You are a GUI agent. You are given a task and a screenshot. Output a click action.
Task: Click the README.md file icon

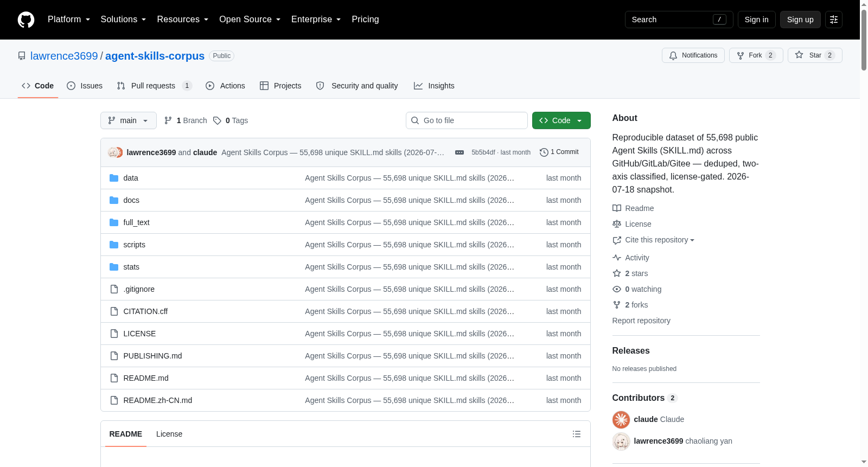click(114, 378)
